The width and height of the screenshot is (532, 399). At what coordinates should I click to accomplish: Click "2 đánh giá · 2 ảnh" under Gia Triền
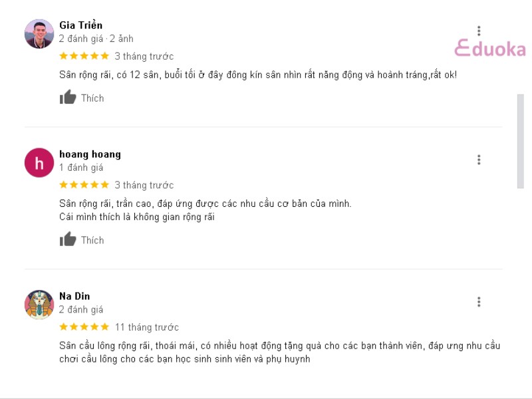96,39
